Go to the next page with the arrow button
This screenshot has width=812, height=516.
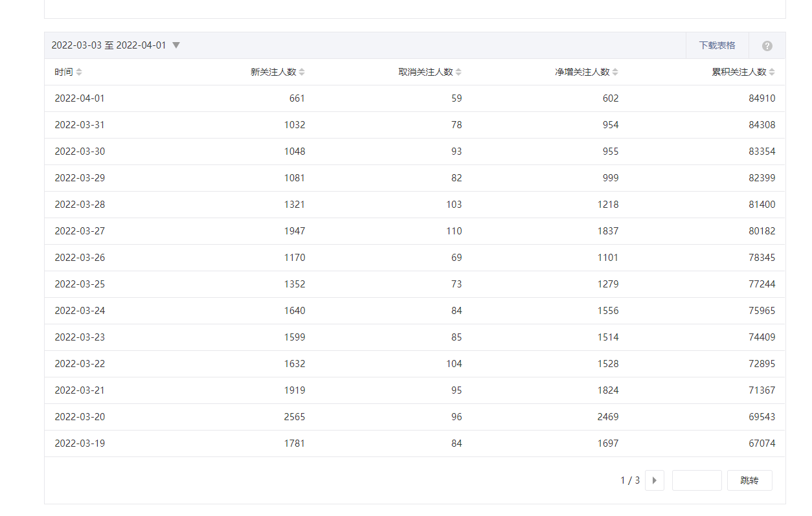(x=655, y=480)
